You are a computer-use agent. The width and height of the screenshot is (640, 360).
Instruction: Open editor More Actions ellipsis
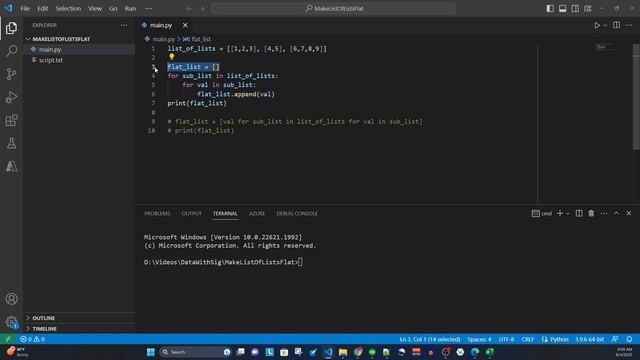pos(629,25)
